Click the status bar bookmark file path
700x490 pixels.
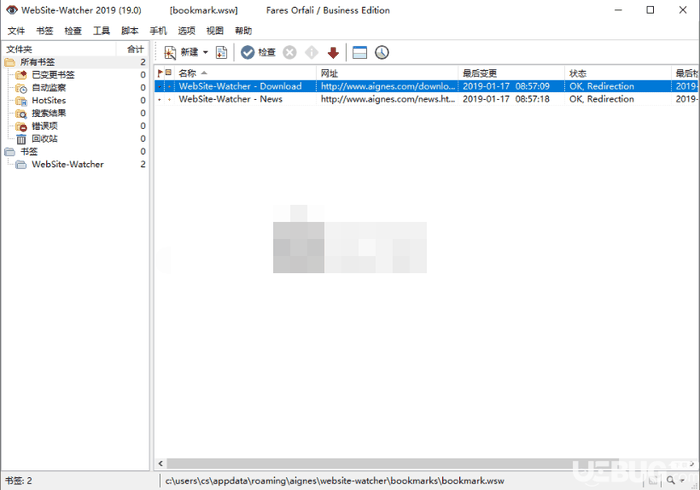[334, 481]
